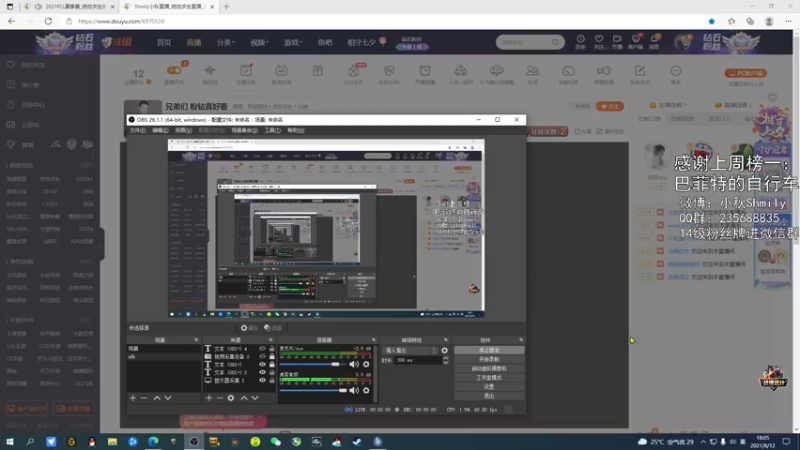The image size is (800, 450).
Task: Pop out the Controls dock panel
Action: [521, 340]
